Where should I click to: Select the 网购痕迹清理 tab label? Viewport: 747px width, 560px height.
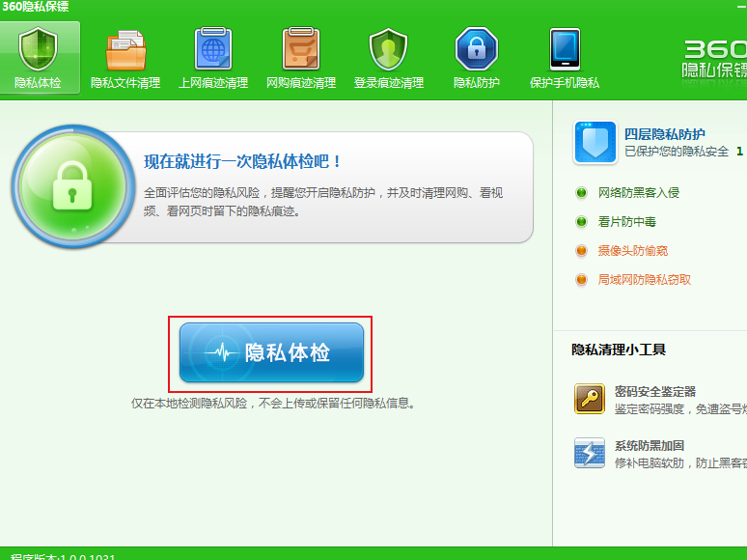pos(300,83)
